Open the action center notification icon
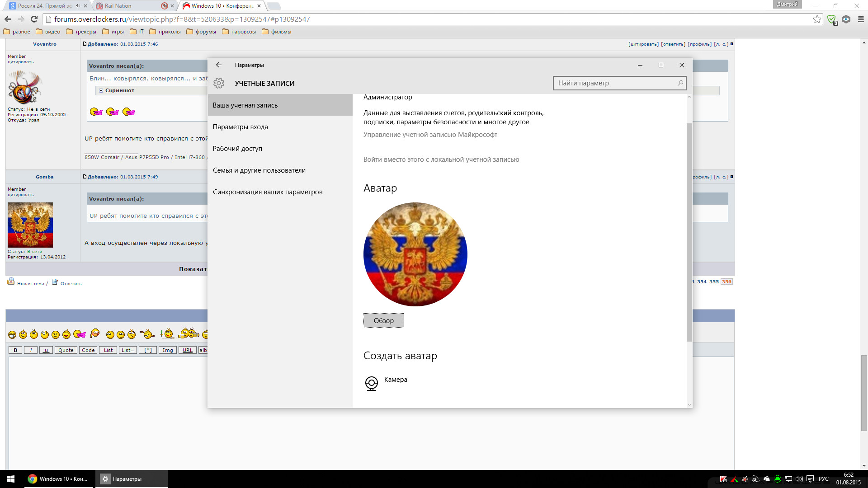Viewport: 868px width, 488px height. pos(810,479)
